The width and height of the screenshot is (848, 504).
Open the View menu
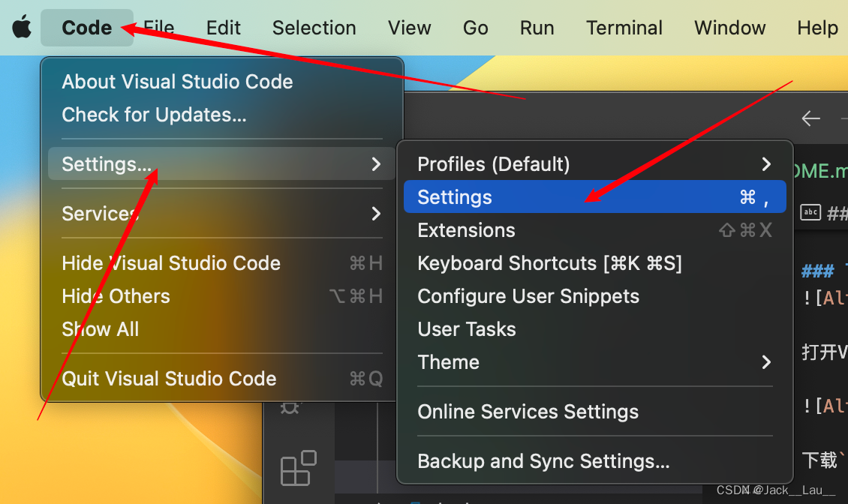410,28
